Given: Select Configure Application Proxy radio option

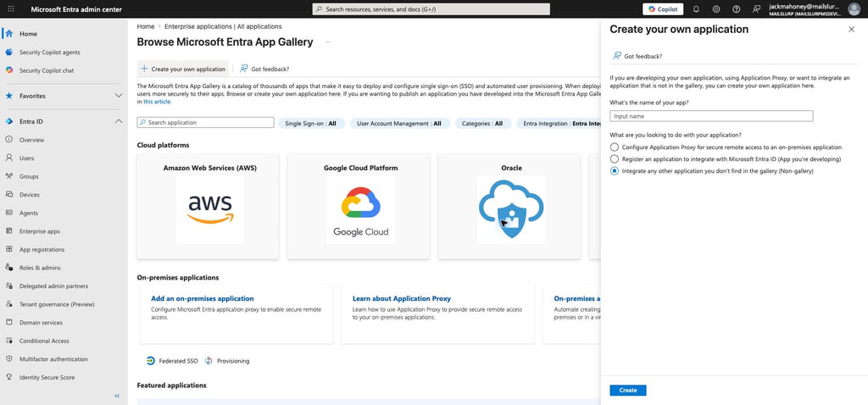Looking at the screenshot, I should coord(614,147).
